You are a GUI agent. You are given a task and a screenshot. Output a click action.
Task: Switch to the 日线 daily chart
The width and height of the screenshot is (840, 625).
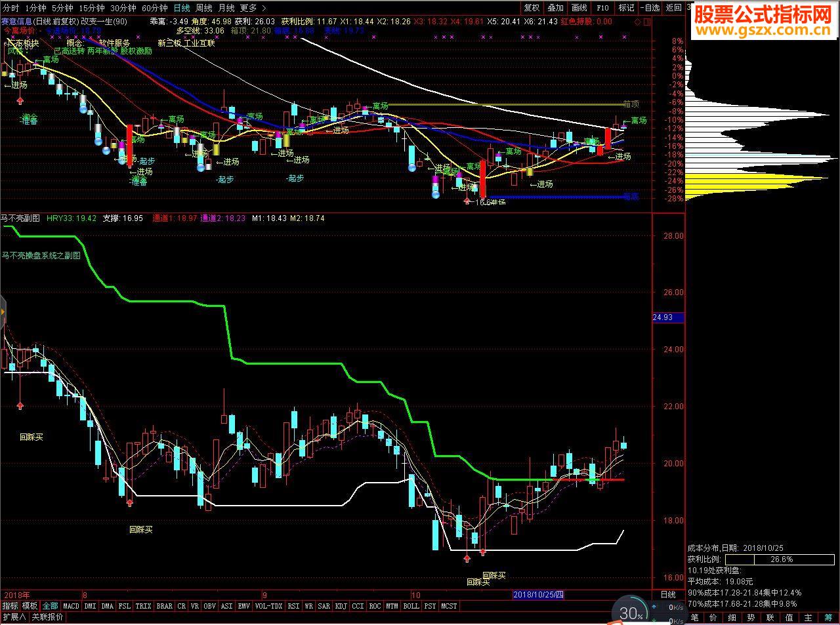pos(182,8)
